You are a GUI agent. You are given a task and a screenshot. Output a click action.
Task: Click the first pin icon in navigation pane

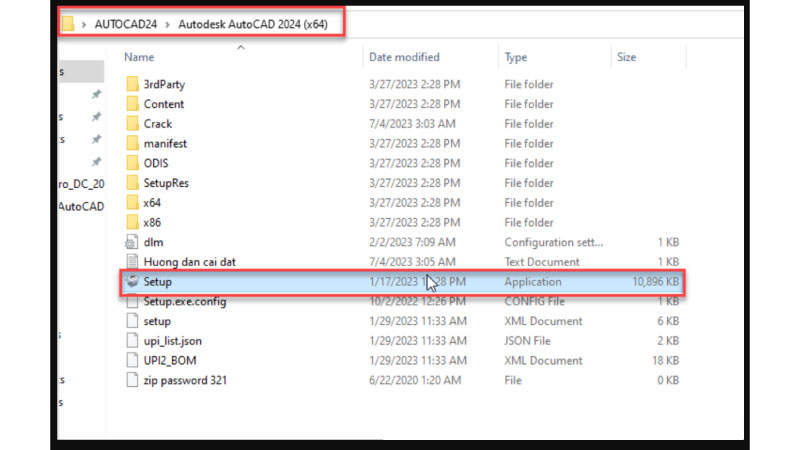coord(96,94)
